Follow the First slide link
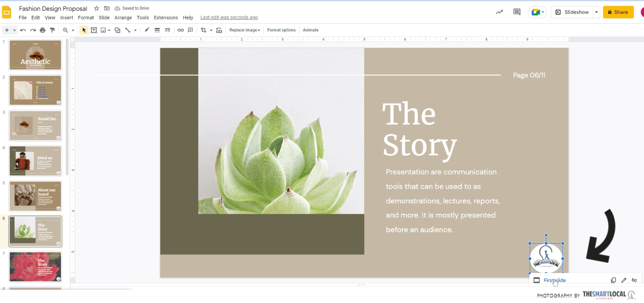644x303 pixels. 555,280
